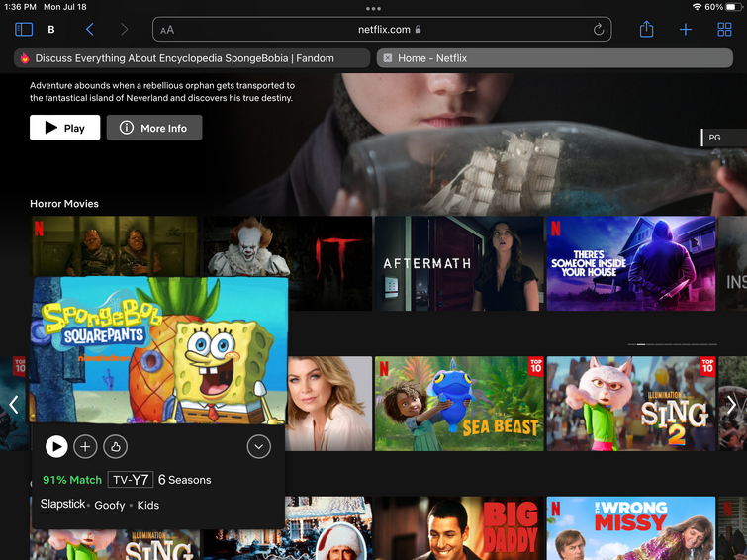
Task: Click the Kids genre tag
Action: coord(148,505)
